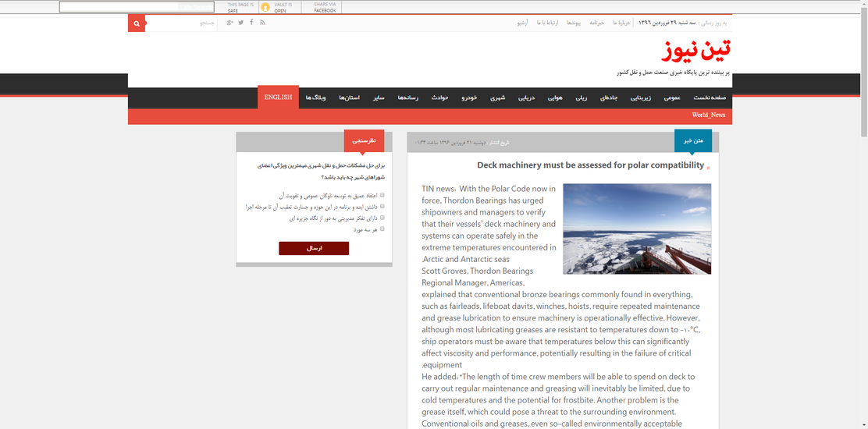Click the icy sea article photo
The width and height of the screenshot is (868, 429).
[637, 229]
